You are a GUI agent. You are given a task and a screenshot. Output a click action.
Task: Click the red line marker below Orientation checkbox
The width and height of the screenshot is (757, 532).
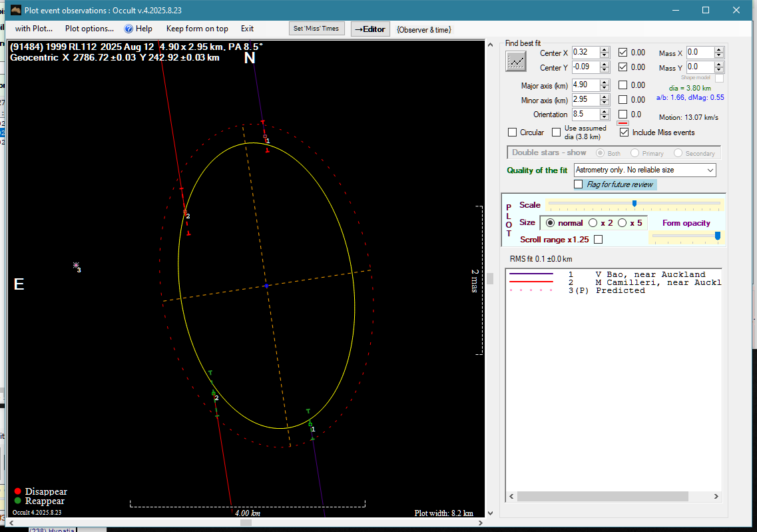(x=623, y=123)
